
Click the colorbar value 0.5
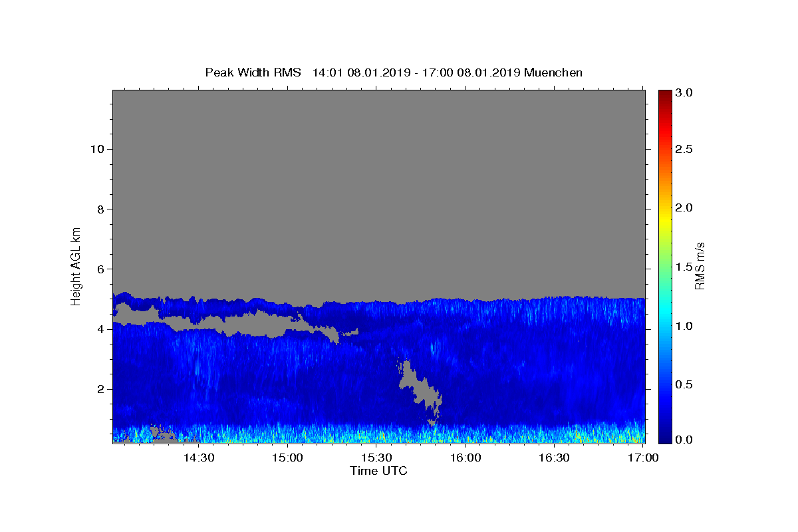pyautogui.click(x=684, y=384)
